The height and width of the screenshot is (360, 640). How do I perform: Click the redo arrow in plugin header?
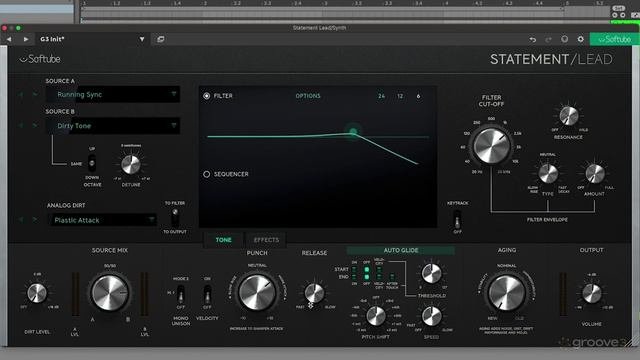click(x=548, y=39)
